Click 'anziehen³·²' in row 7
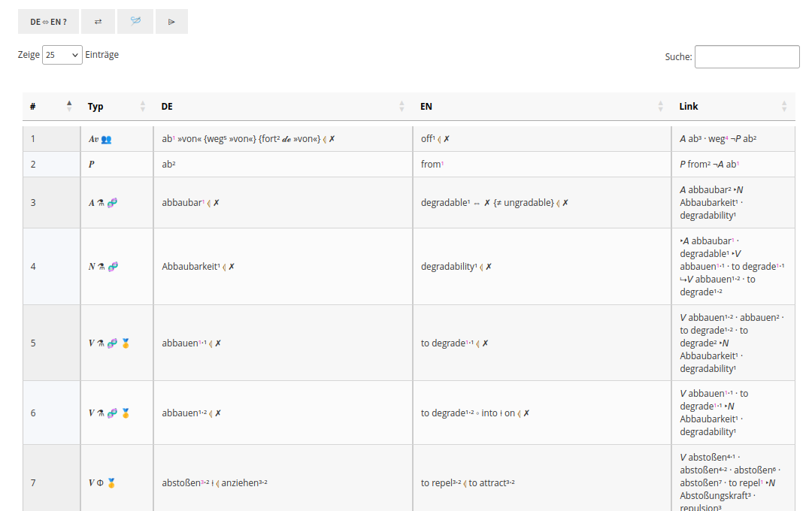This screenshot has width=812, height=511. 244,483
